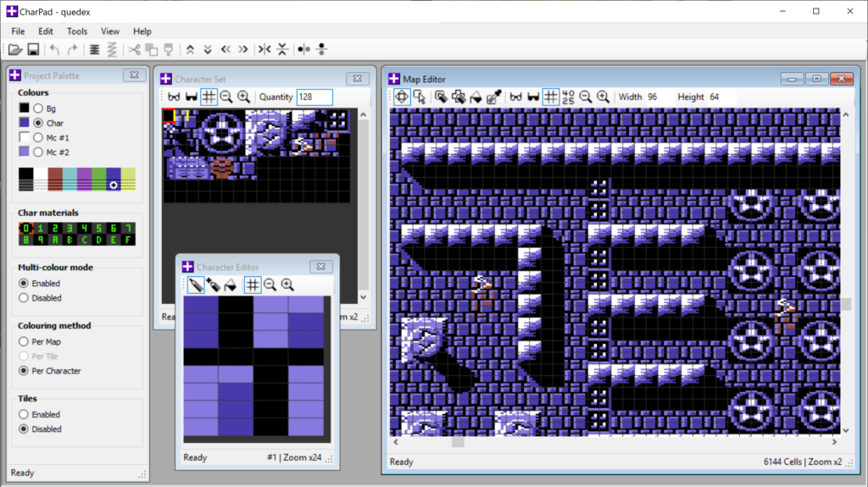Flip vertically using the main toolbar mirror icon

(282, 50)
